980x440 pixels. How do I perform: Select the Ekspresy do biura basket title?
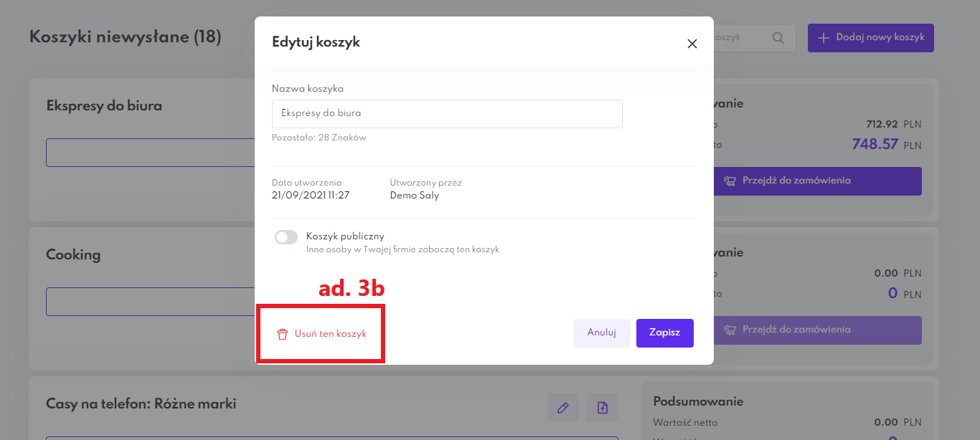tap(104, 106)
